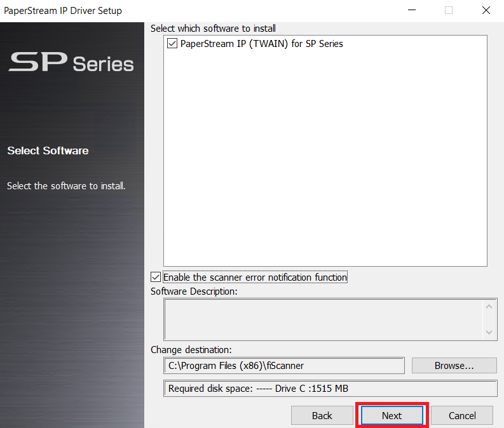
Task: Click the Select Software heading
Action: pyautogui.click(x=48, y=150)
